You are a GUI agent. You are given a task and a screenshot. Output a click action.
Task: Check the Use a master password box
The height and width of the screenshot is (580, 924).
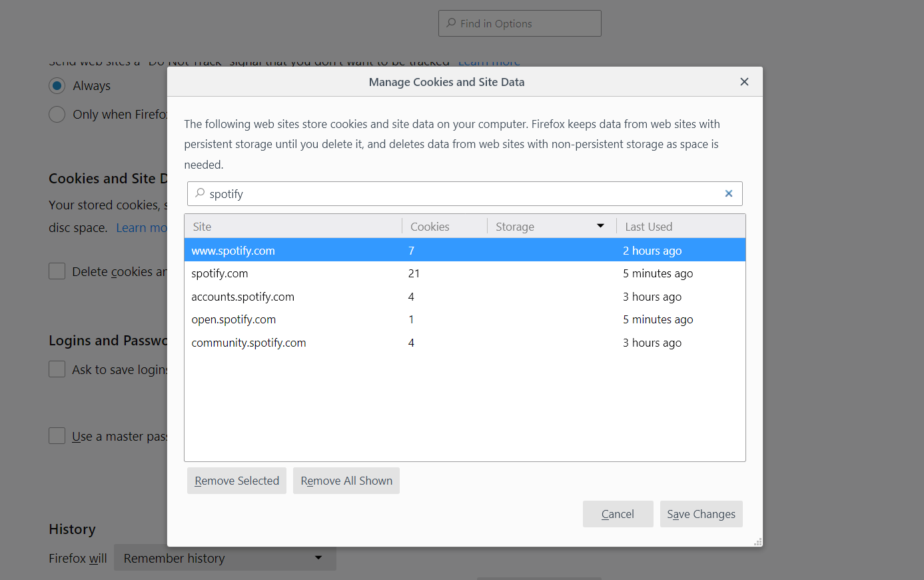57,436
